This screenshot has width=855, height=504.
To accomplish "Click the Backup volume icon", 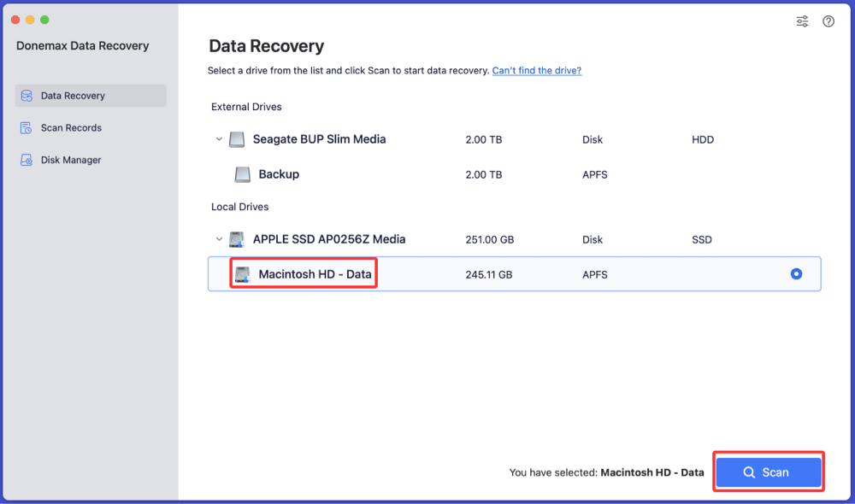I will coord(242,174).
